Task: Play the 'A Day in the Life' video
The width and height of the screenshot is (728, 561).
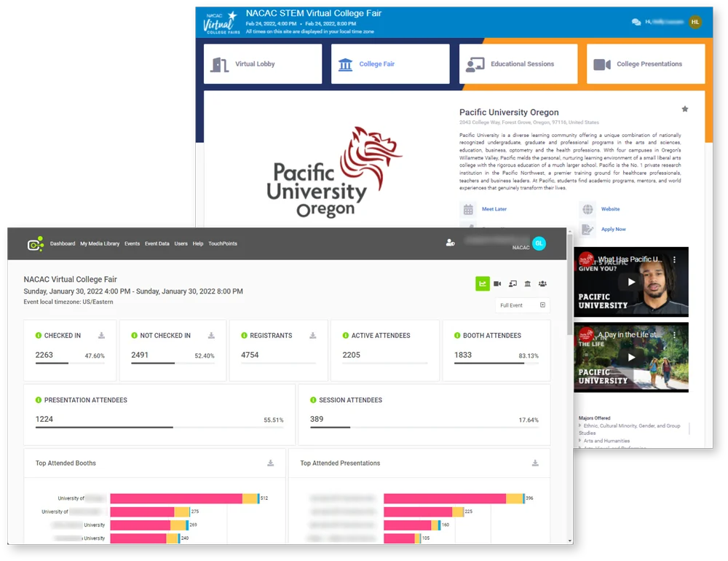Action: tap(631, 358)
